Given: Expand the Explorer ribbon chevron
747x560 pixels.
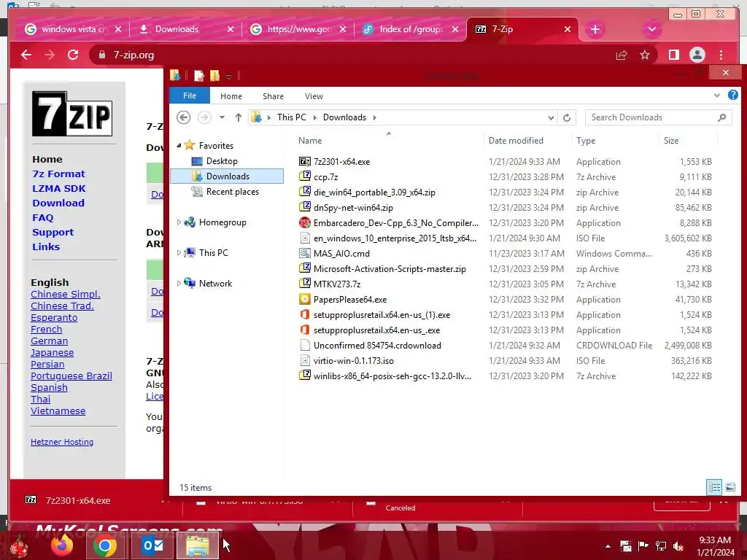Looking at the screenshot, I should coord(717,96).
